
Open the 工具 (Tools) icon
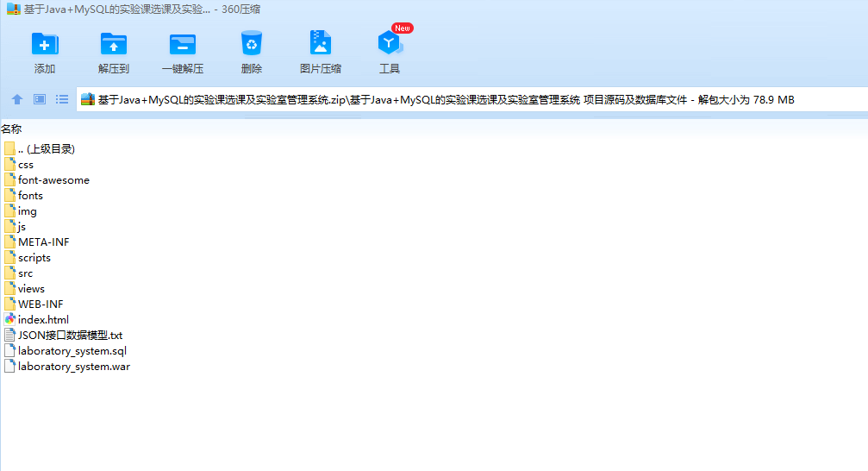click(x=390, y=42)
